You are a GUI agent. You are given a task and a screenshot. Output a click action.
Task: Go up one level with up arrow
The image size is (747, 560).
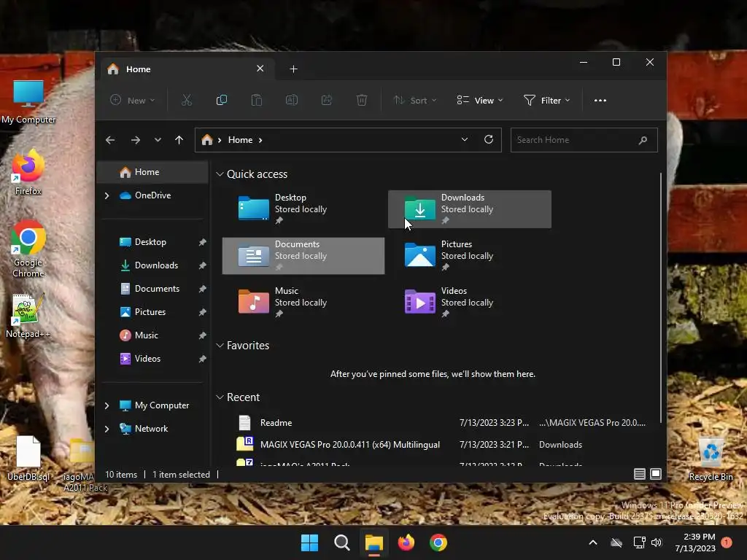[179, 140]
